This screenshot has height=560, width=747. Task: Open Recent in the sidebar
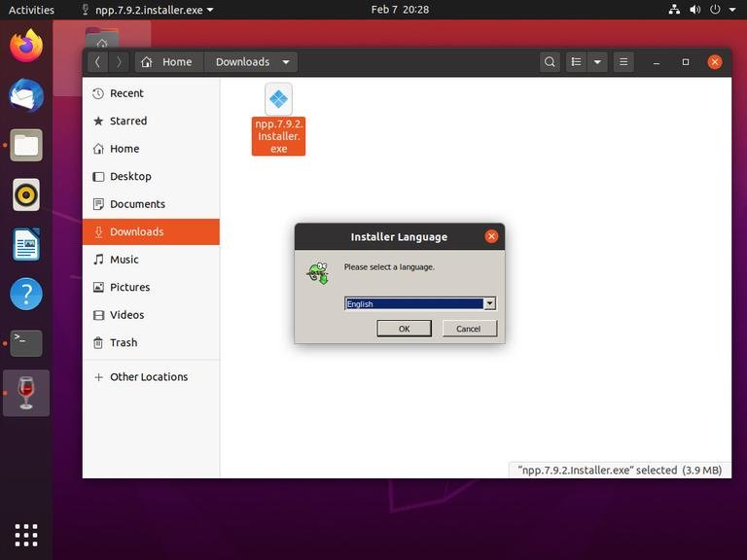click(126, 93)
